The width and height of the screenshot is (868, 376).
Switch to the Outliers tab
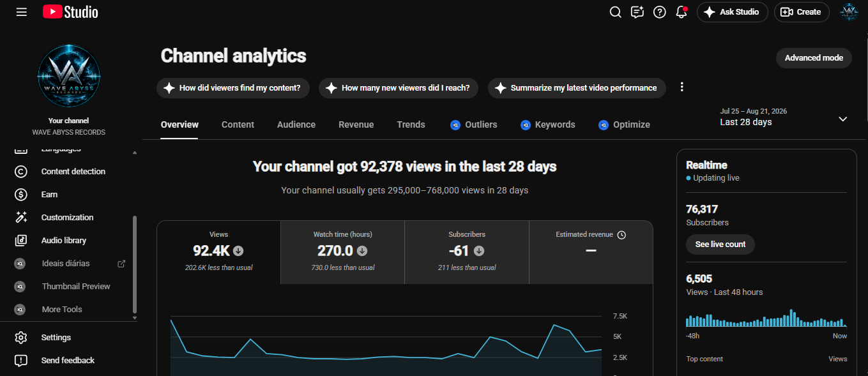point(474,124)
